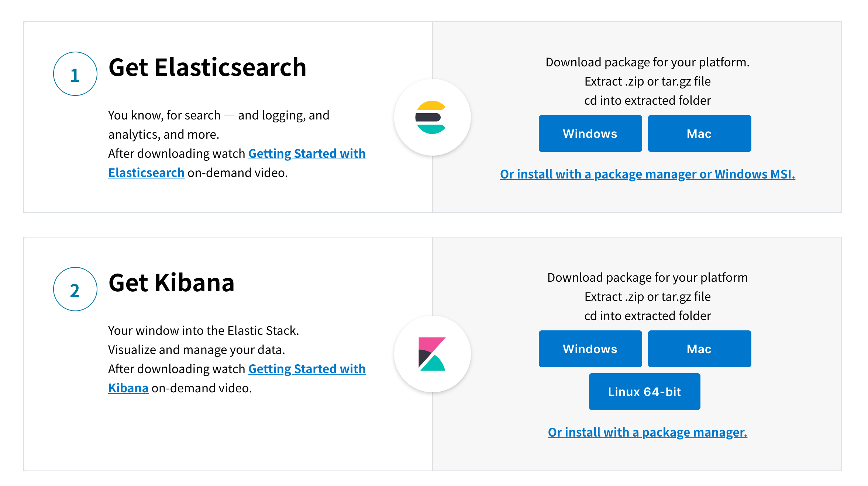This screenshot has width=868, height=486.
Task: Open the Getting Started with Elasticsearch video link
Action: (306, 154)
